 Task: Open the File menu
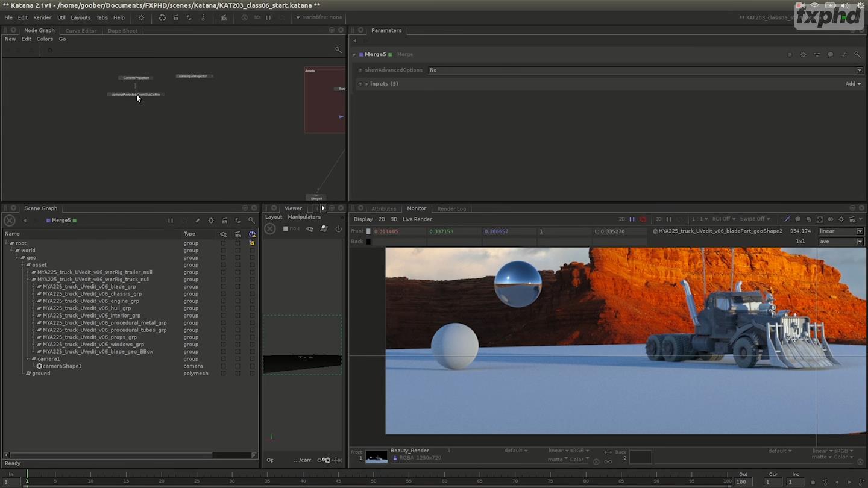click(x=8, y=17)
